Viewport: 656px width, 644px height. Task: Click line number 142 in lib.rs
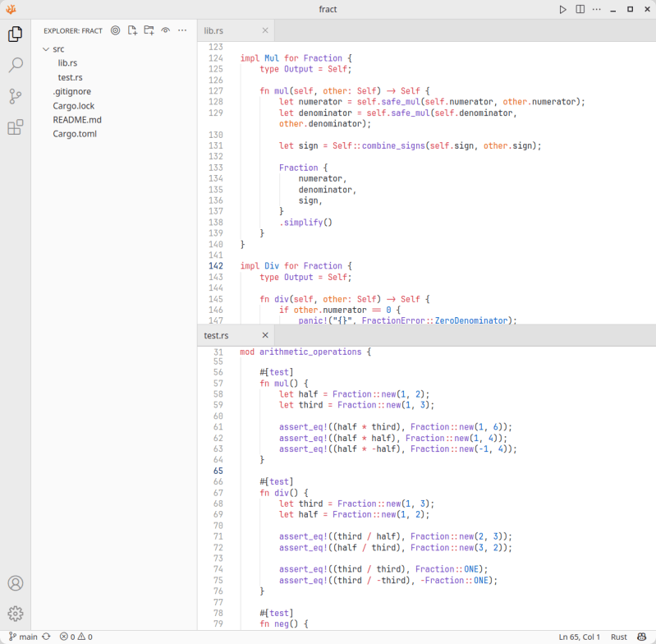pyautogui.click(x=216, y=266)
